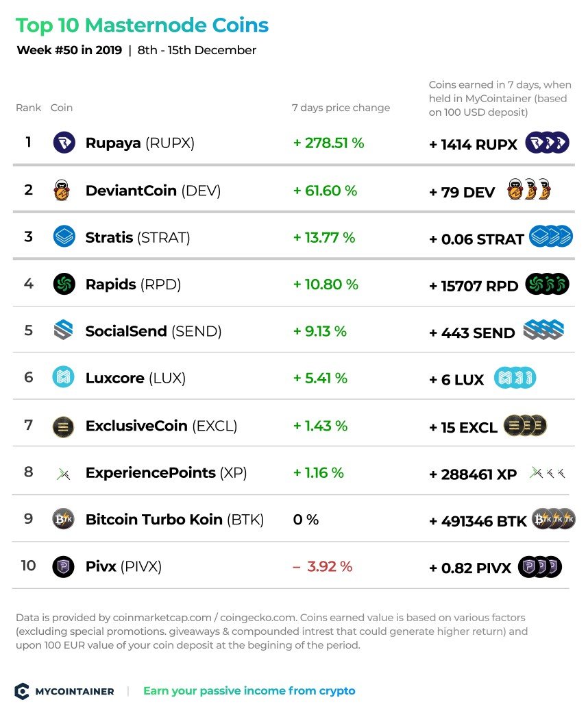Image resolution: width=588 pixels, height=724 pixels.
Task: Click the DeviantCoin mascot icon
Action: [62, 190]
